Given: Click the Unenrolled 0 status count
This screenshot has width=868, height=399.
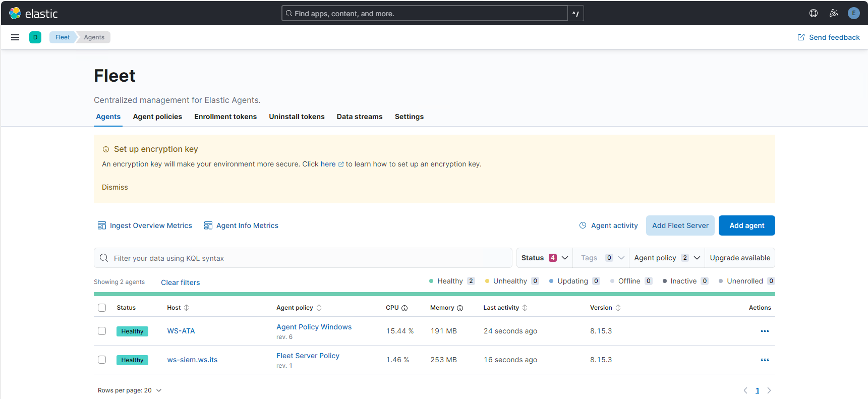Looking at the screenshot, I should (x=746, y=281).
